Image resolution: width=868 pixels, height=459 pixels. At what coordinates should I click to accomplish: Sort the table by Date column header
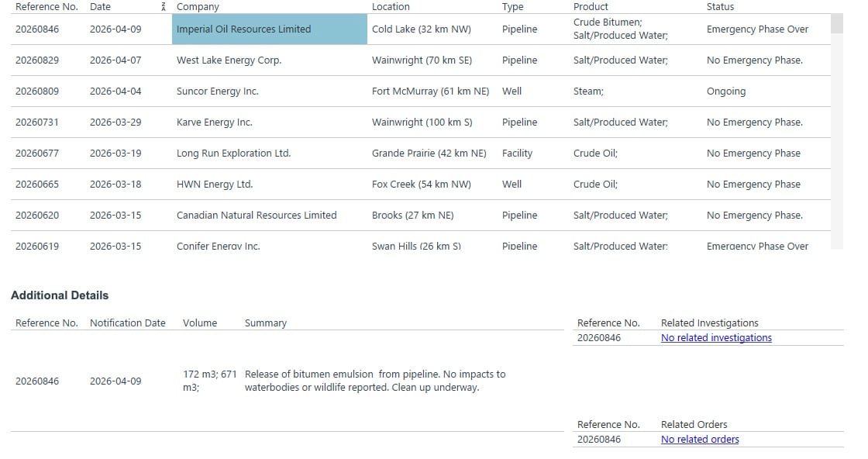click(100, 6)
